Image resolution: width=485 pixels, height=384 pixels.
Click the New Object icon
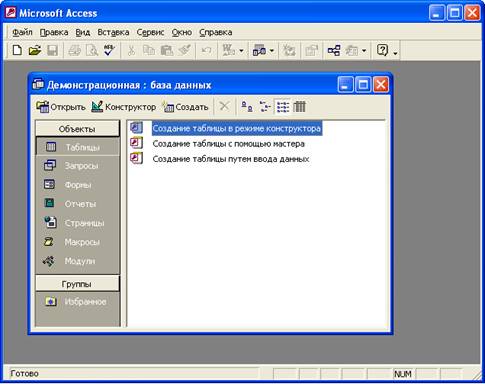[352, 50]
